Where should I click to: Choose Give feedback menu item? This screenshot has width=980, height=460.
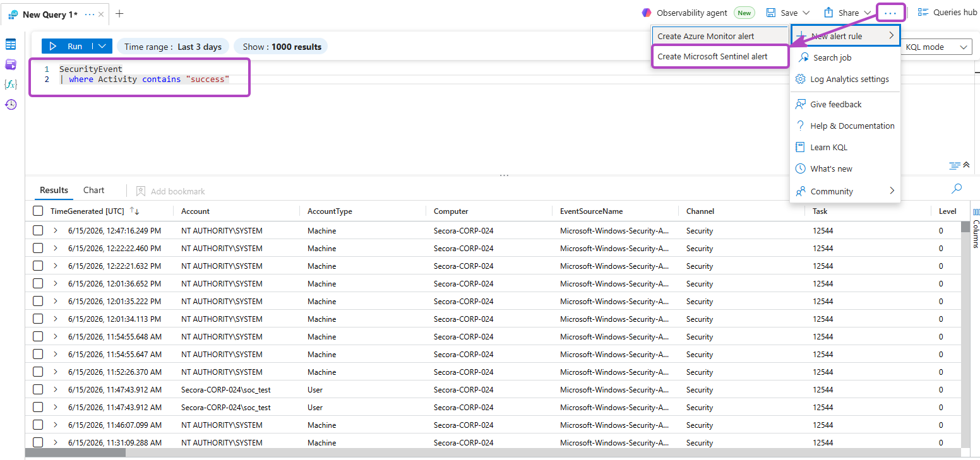pos(846,104)
